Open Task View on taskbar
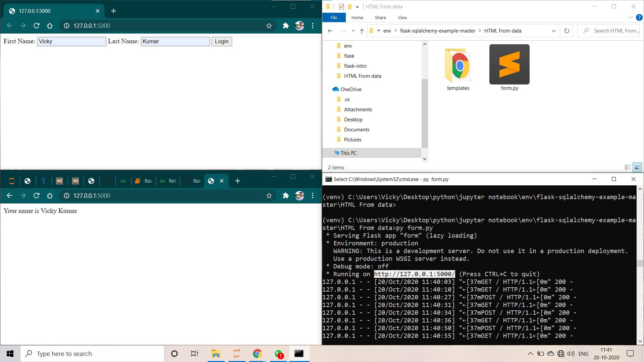The height and width of the screenshot is (362, 644). click(194, 354)
